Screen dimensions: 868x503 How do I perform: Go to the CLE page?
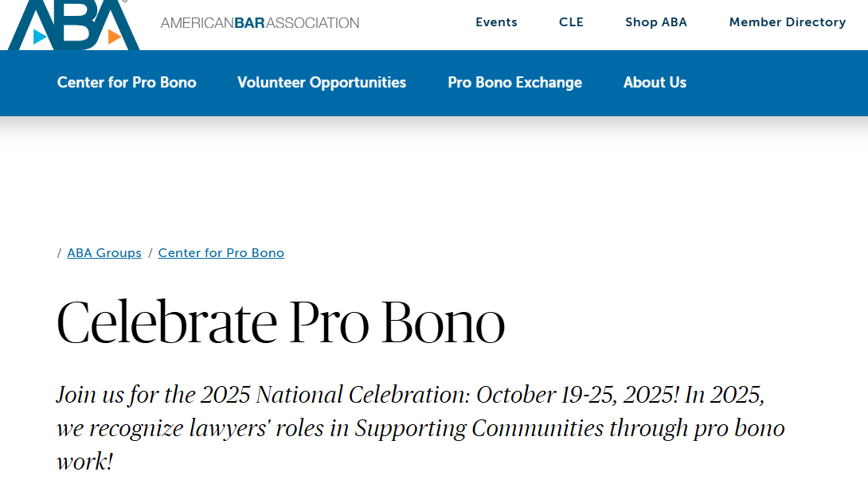coord(571,22)
